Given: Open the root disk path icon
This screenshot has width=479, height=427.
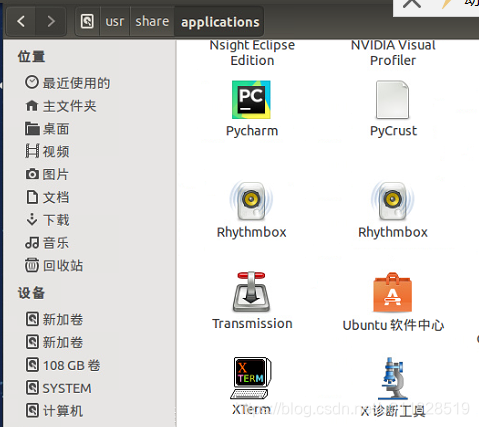Looking at the screenshot, I should coord(87,22).
